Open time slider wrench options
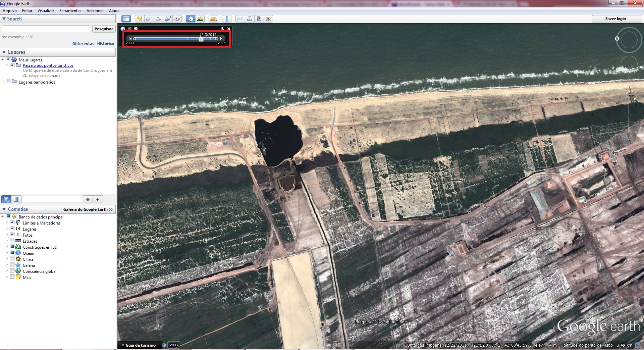 pyautogui.click(x=222, y=29)
